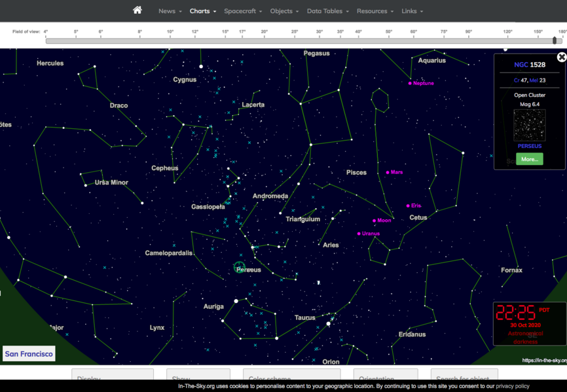Image resolution: width=567 pixels, height=392 pixels.
Task: Click the Lynx constellation label
Action: click(x=157, y=328)
